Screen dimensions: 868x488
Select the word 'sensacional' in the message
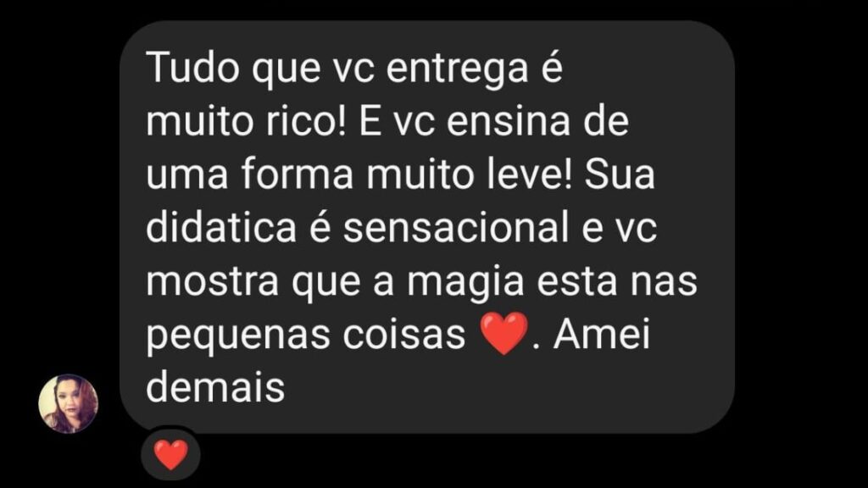click(456, 227)
